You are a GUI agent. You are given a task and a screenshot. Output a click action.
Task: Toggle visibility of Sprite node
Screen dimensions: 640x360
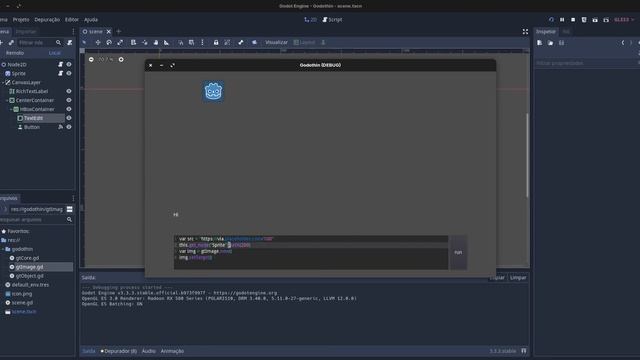click(x=69, y=73)
